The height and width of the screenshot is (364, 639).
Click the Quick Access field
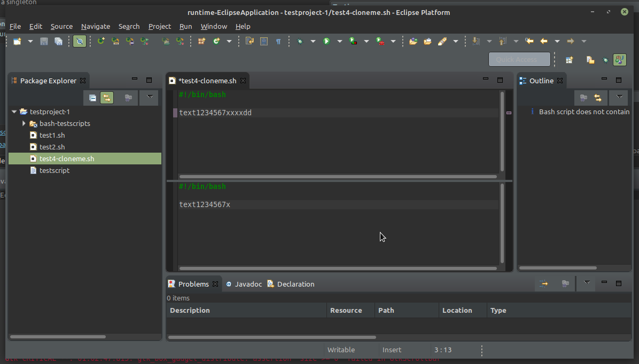519,59
